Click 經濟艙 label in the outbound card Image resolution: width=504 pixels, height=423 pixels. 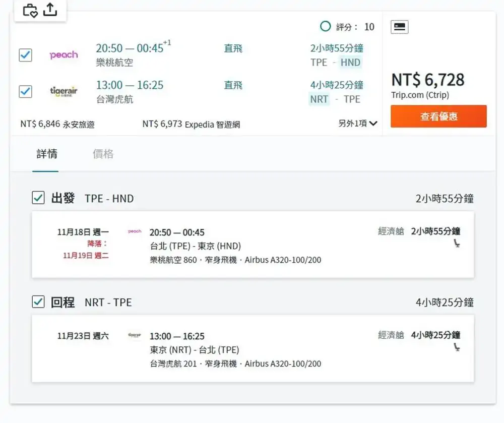coord(391,231)
